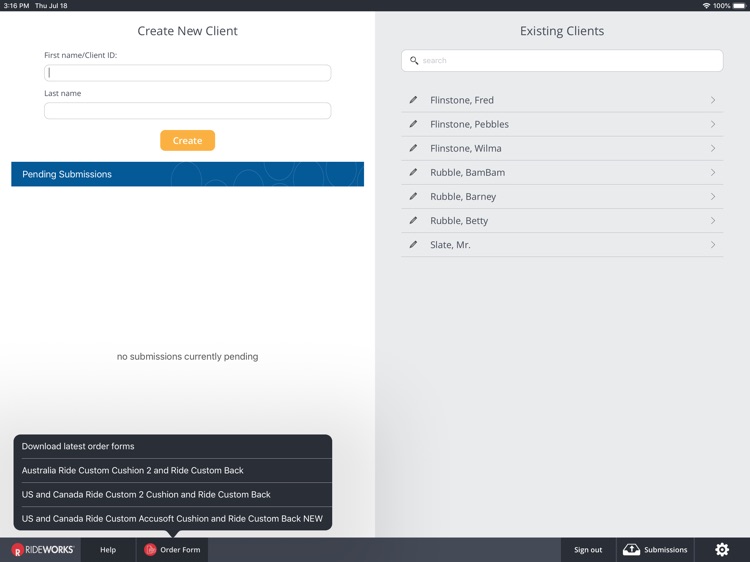Viewport: 750px width, 562px height.
Task: Click the pencil edit icon for Flinstone, Fred
Action: point(413,100)
